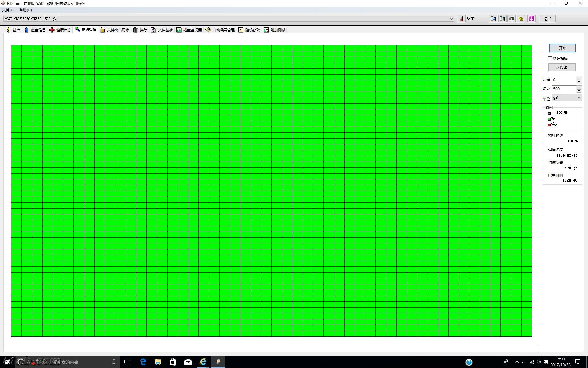The image size is (588, 368).
Task: Open the 文件 menu
Action: click(8, 10)
